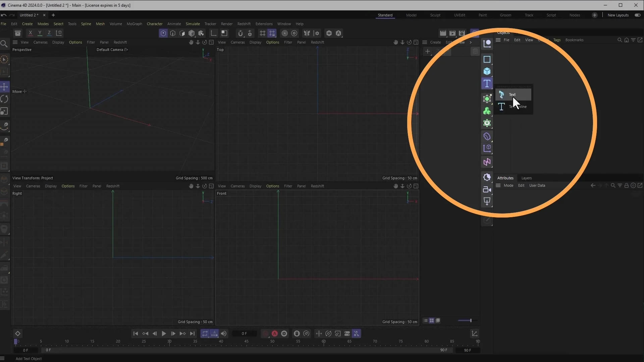644x362 pixels.
Task: Switch to the Layers tab
Action: pos(526,178)
